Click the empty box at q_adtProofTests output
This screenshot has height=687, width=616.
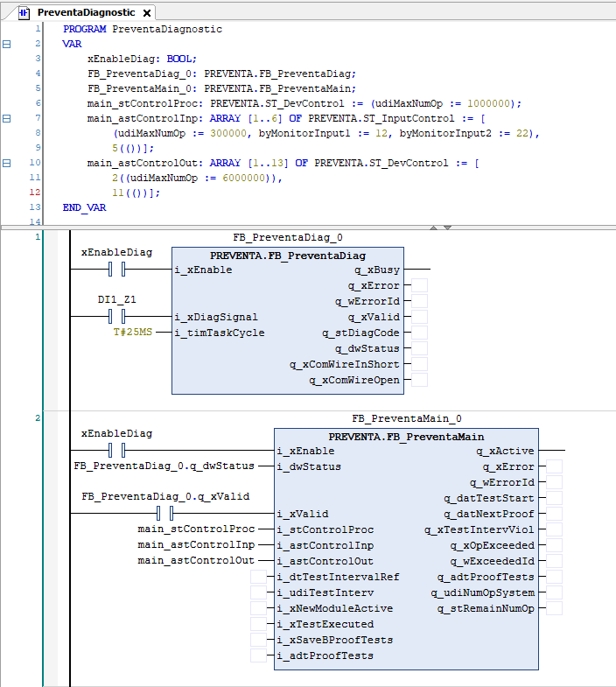tap(554, 577)
